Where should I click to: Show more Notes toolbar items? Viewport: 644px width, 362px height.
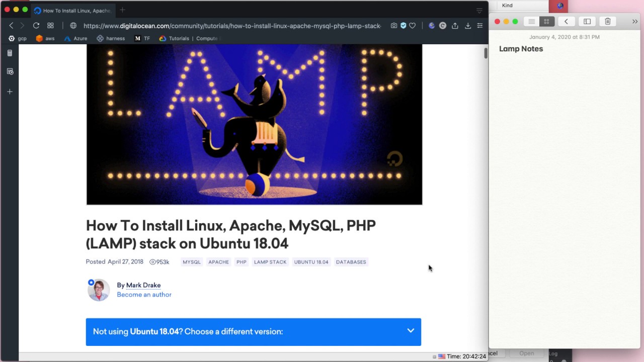click(x=635, y=21)
